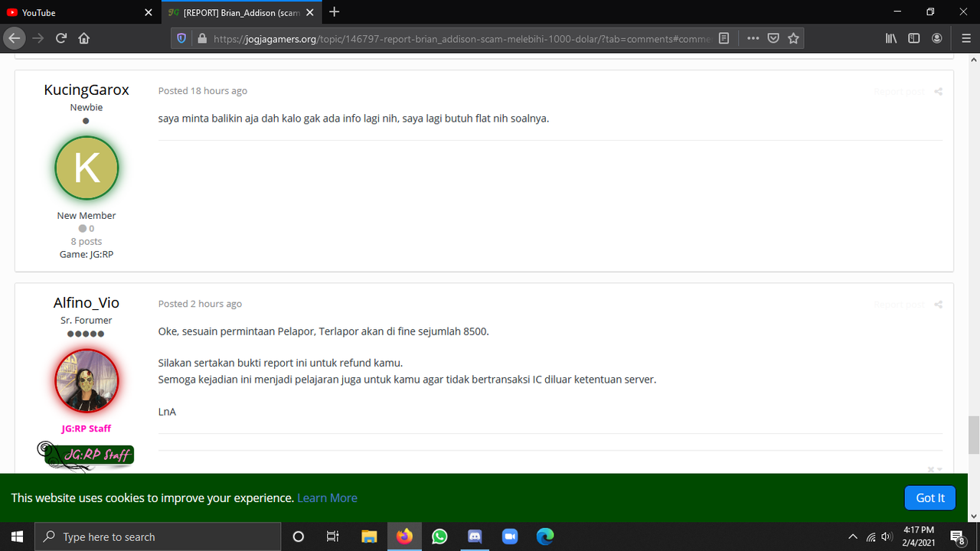The height and width of the screenshot is (551, 980).
Task: Open the Alfino_Vio user profile link
Action: pyautogui.click(x=87, y=302)
